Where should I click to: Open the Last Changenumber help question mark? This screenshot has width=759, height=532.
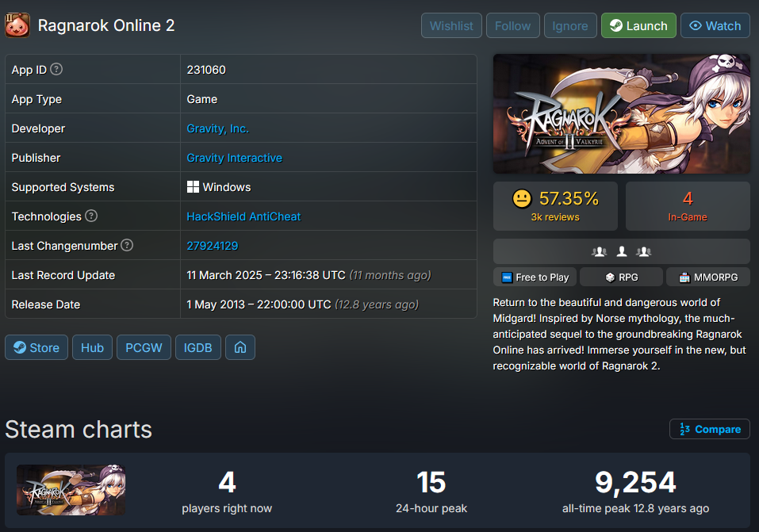(x=127, y=246)
